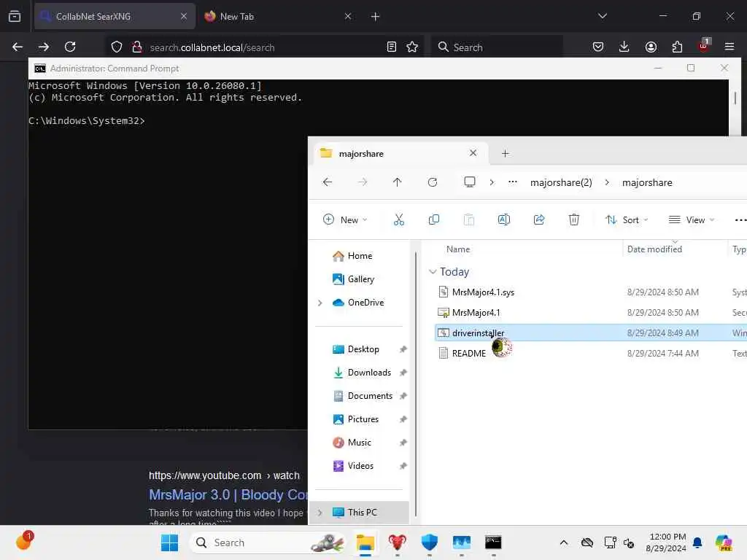Reload the Firefox page
This screenshot has height=560, width=747.
(x=70, y=47)
